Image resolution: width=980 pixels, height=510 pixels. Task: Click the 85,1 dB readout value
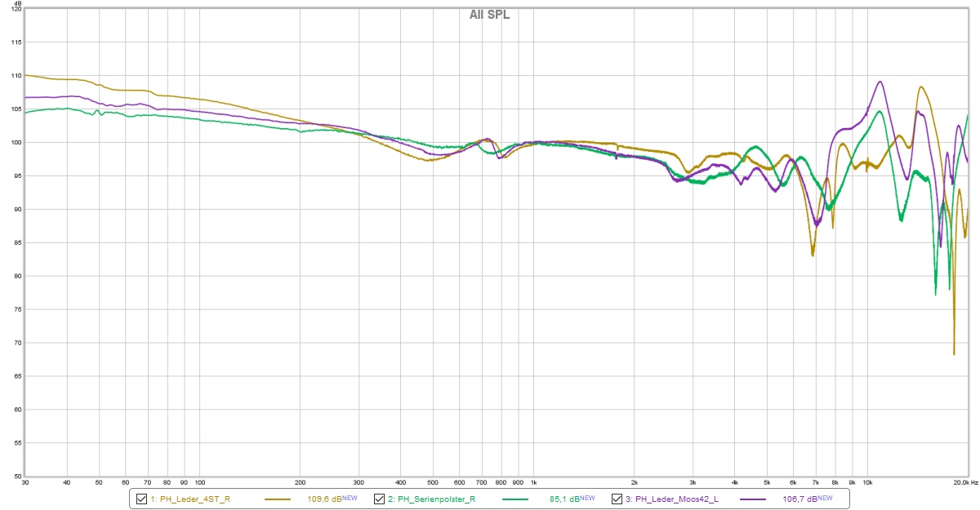[x=564, y=499]
